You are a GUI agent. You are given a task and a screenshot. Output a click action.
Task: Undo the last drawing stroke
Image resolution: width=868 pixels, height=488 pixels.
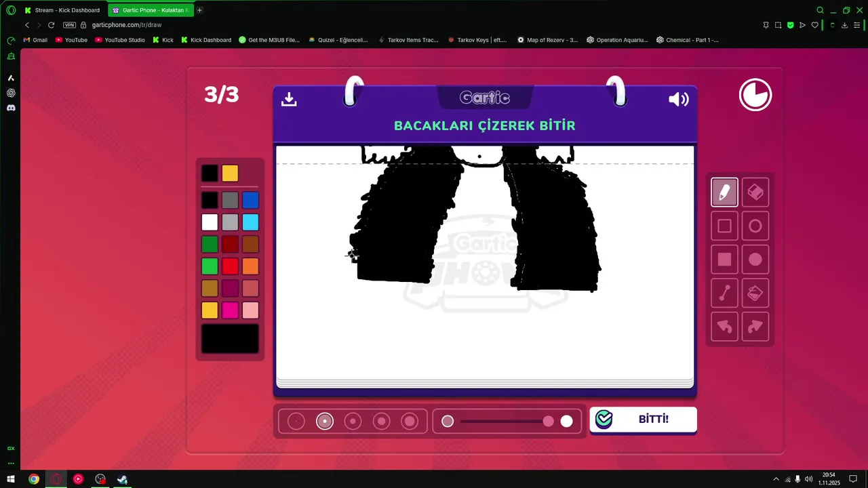(724, 327)
